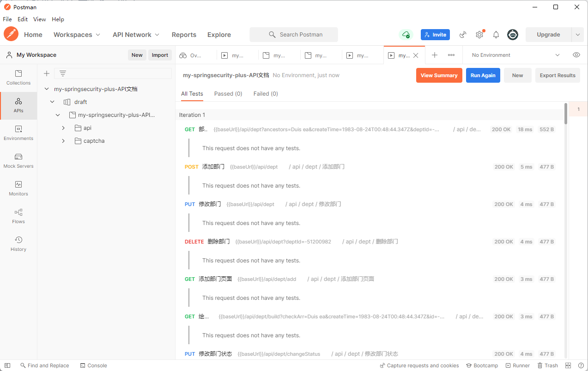
Task: Select the All Tests tab
Action: [192, 94]
